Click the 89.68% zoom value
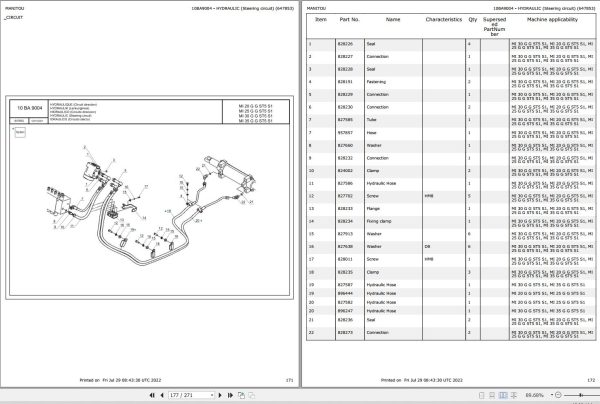The width and height of the screenshot is (600, 404). pos(534,395)
